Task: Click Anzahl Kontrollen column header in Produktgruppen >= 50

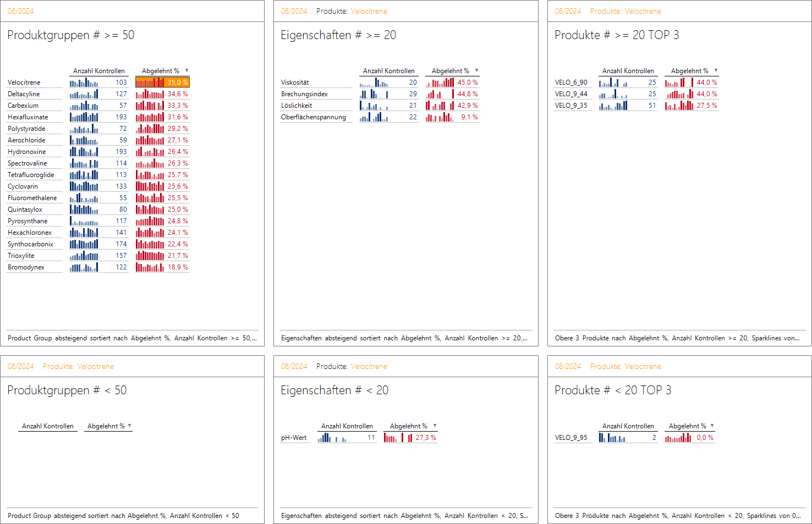Action: 99,71
